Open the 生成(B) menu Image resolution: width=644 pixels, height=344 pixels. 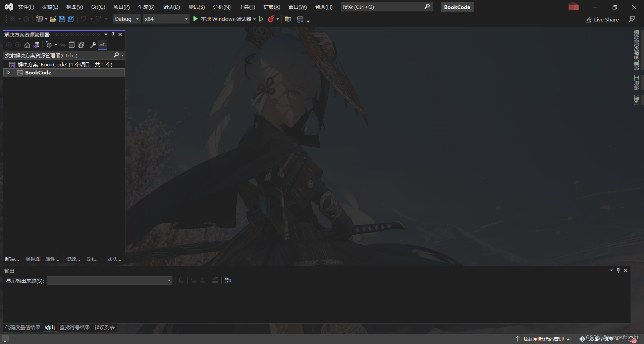[146, 7]
